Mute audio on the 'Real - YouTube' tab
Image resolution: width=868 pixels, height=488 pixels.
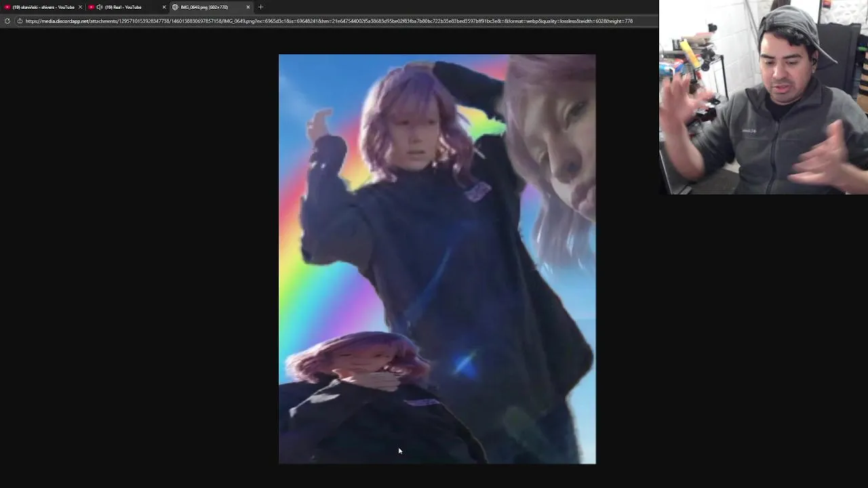click(100, 7)
